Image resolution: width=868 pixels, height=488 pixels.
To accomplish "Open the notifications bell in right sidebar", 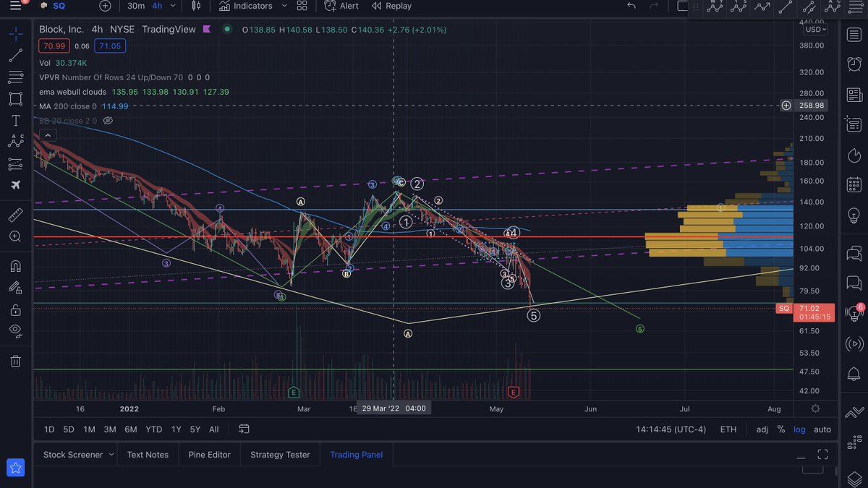I will 854,374.
